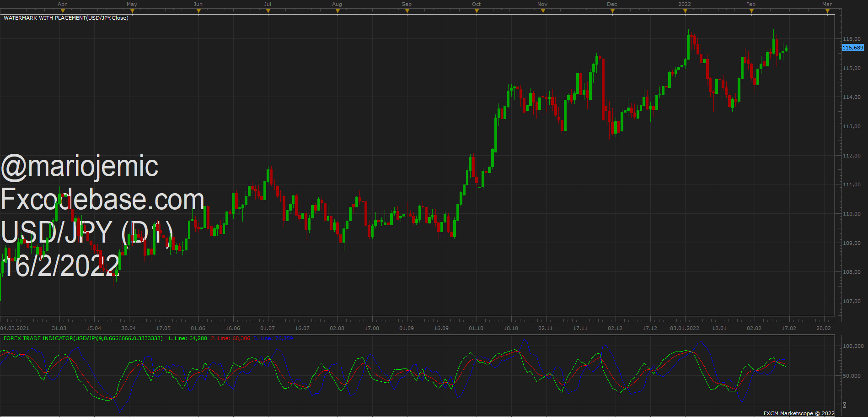Image resolution: width=868 pixels, height=417 pixels.
Task: Click the 111,00 price axis label
Action: (852, 184)
